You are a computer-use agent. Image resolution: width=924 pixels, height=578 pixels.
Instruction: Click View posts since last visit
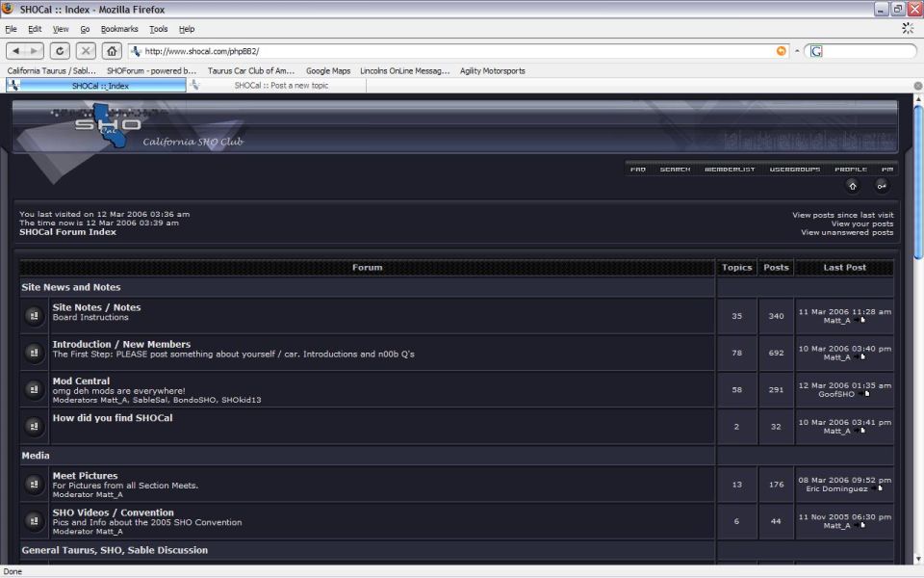[x=843, y=215]
